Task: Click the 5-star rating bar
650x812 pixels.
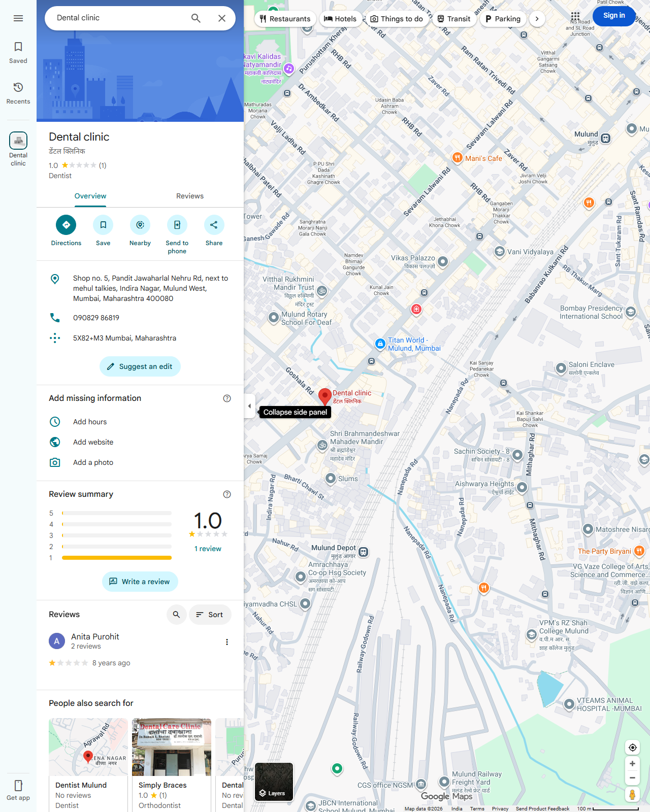Action: click(117, 513)
